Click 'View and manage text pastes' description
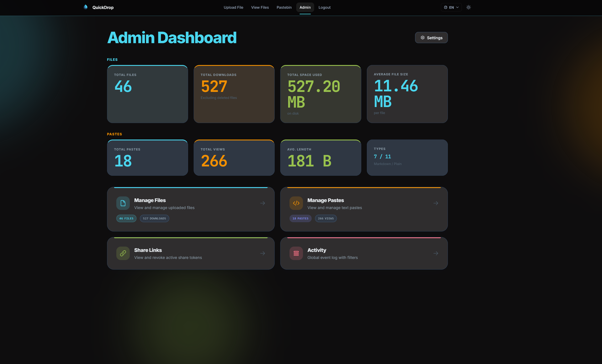The height and width of the screenshot is (364, 602). pyautogui.click(x=335, y=208)
